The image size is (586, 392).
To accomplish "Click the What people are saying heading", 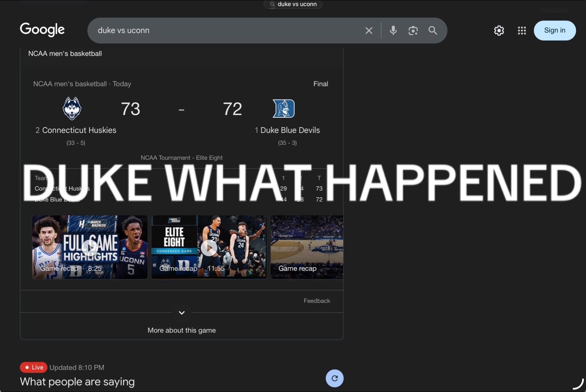I will 77,381.
